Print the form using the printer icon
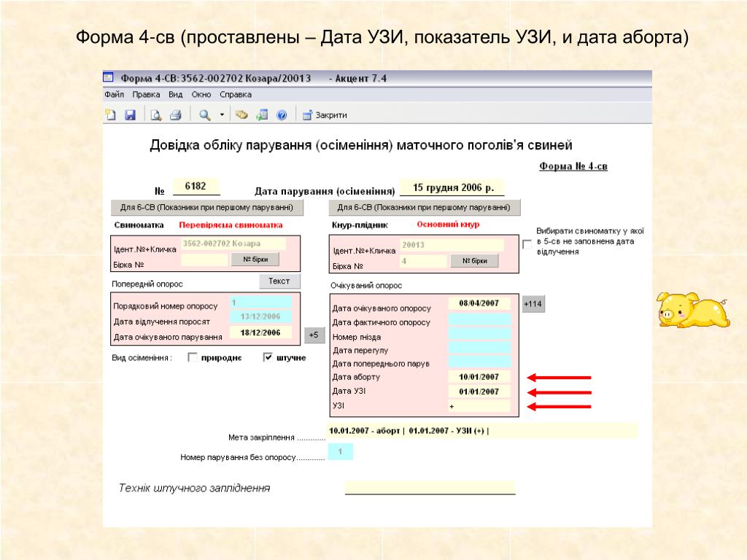 176,114
